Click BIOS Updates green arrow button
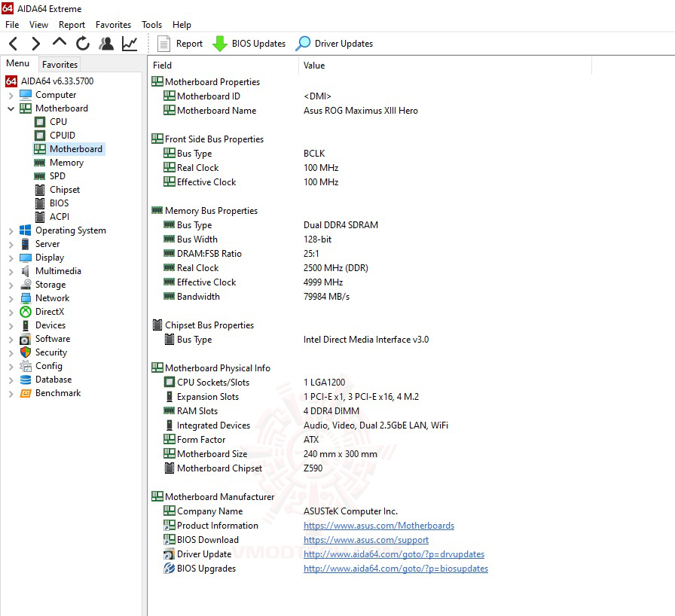This screenshot has height=616, width=675. click(x=249, y=44)
